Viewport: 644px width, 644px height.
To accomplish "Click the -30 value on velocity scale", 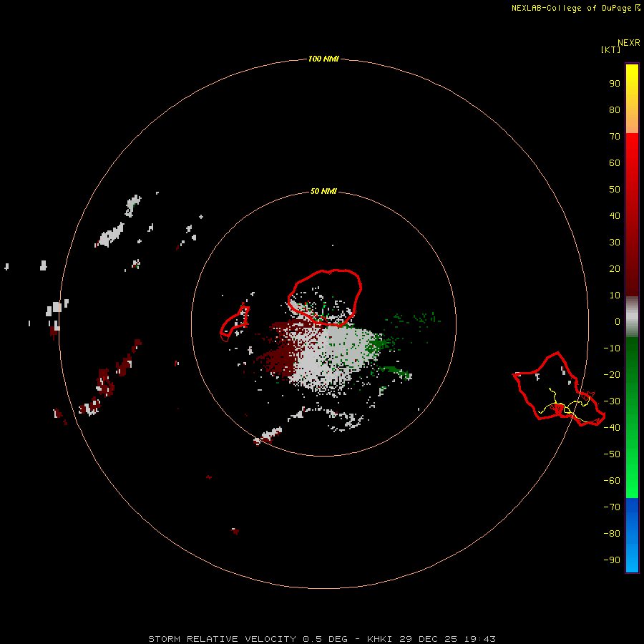I will click(x=612, y=401).
